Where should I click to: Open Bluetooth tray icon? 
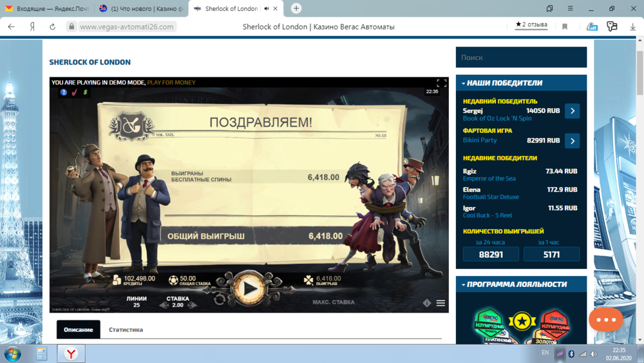coord(571,353)
